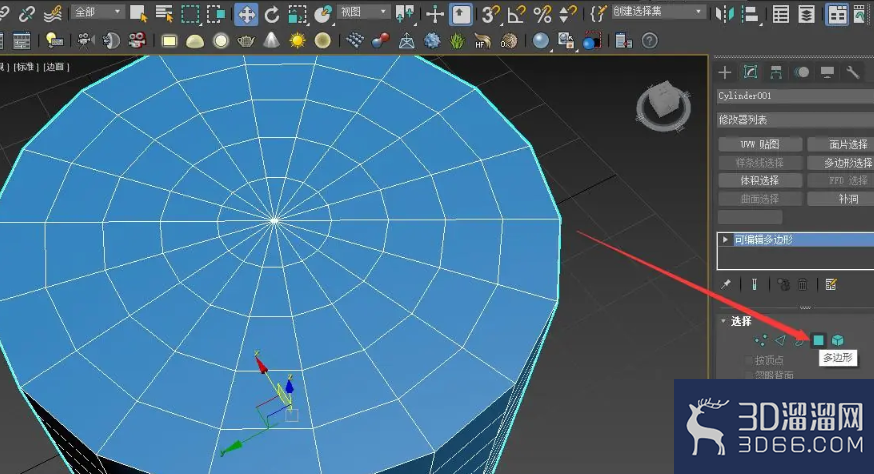Click the Cylinder001 object name field
874x474 pixels.
coord(795,96)
